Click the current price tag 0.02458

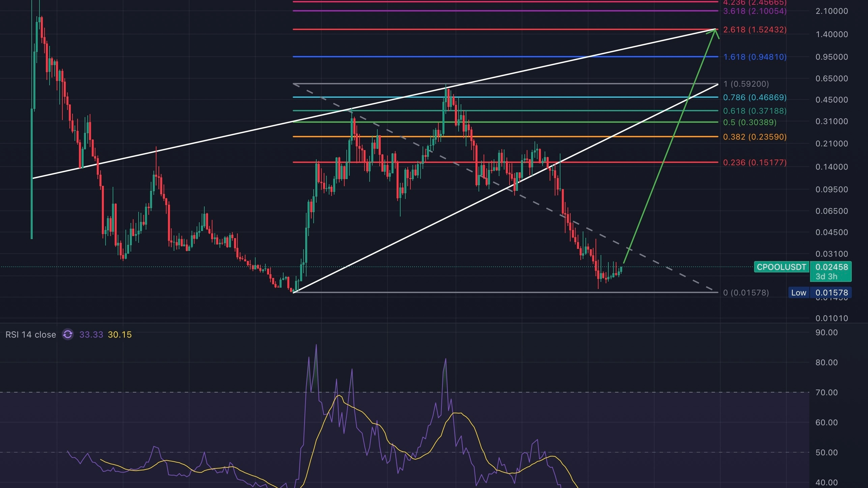831,267
